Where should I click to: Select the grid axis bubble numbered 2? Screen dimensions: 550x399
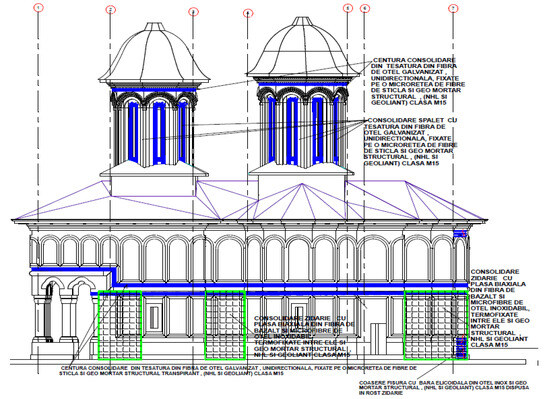point(111,10)
